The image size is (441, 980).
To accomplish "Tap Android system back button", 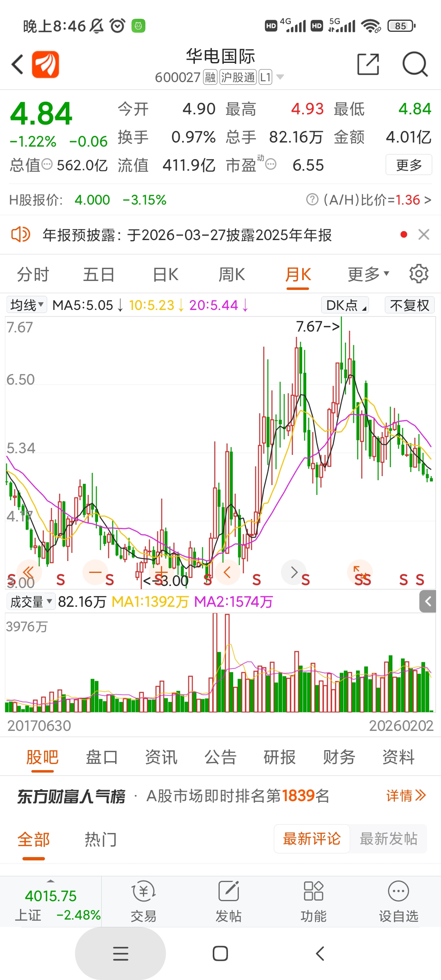I will pos(320,953).
